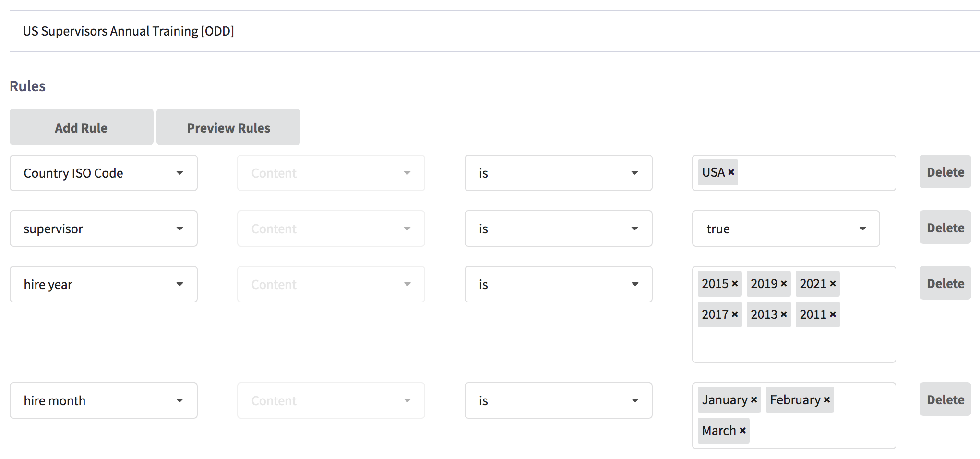Open the 'is' operator dropdown for Country ISO Code
980x459 pixels.
coord(559,173)
